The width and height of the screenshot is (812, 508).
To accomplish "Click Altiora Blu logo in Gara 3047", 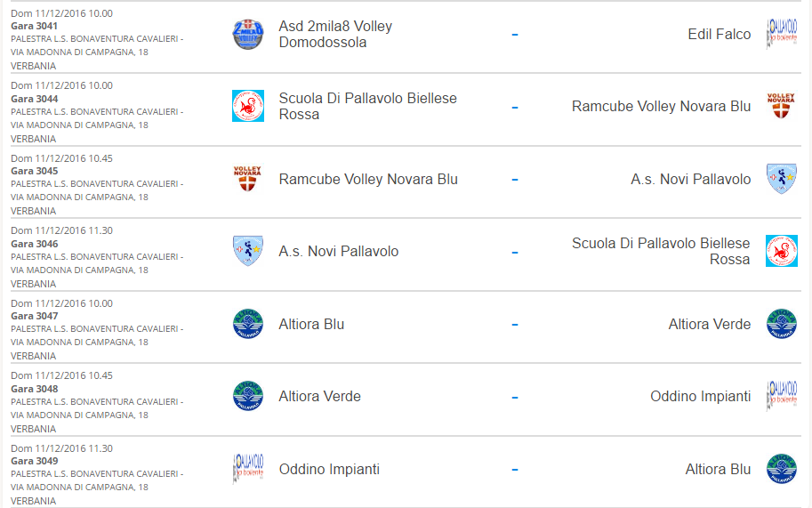I will click(248, 324).
